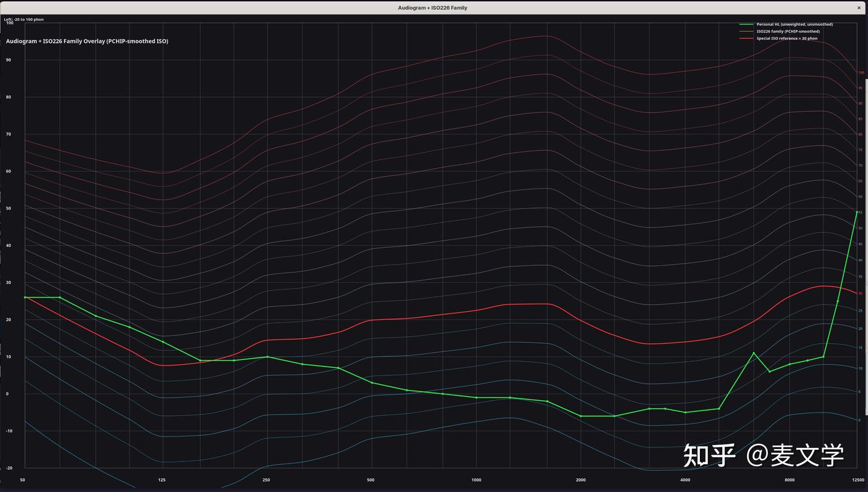This screenshot has height=492, width=868.
Task: Click chart heading 'Audiogram + ISO226 Family Overlay (PCHIP-smoothed ISO)'
Action: point(87,42)
